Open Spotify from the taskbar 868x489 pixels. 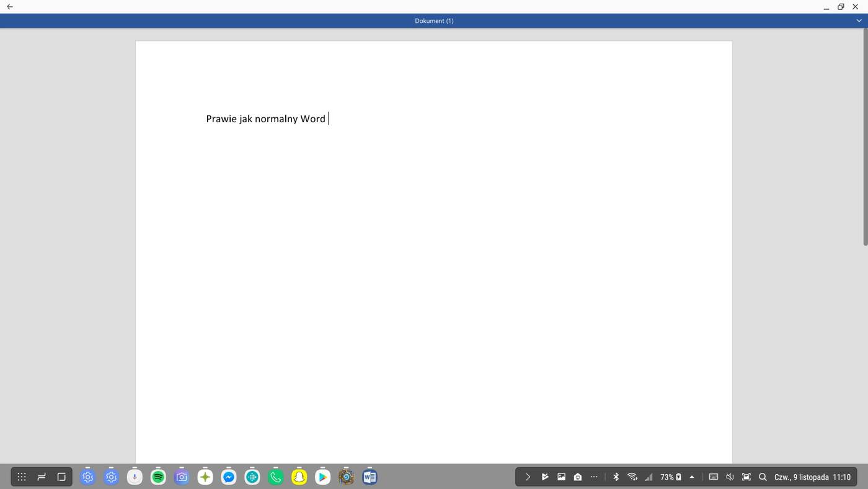[158, 477]
